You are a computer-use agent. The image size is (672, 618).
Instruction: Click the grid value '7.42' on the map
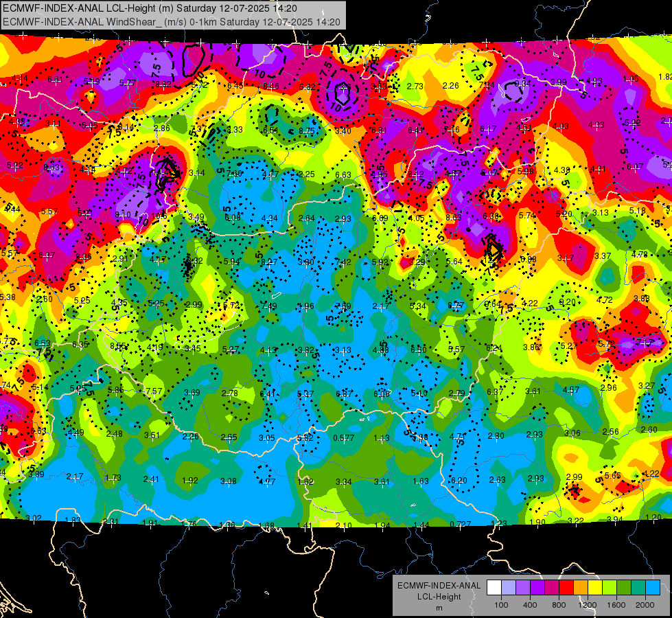tap(343, 262)
